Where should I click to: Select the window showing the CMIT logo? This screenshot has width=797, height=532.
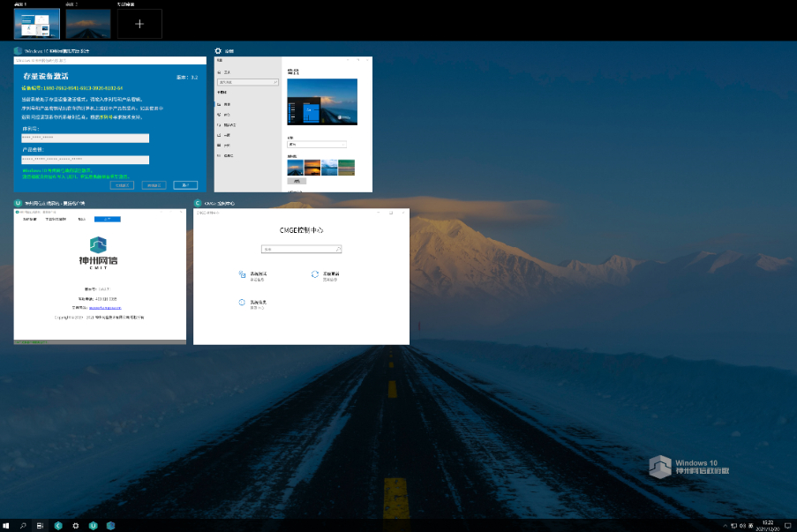[x=100, y=276]
